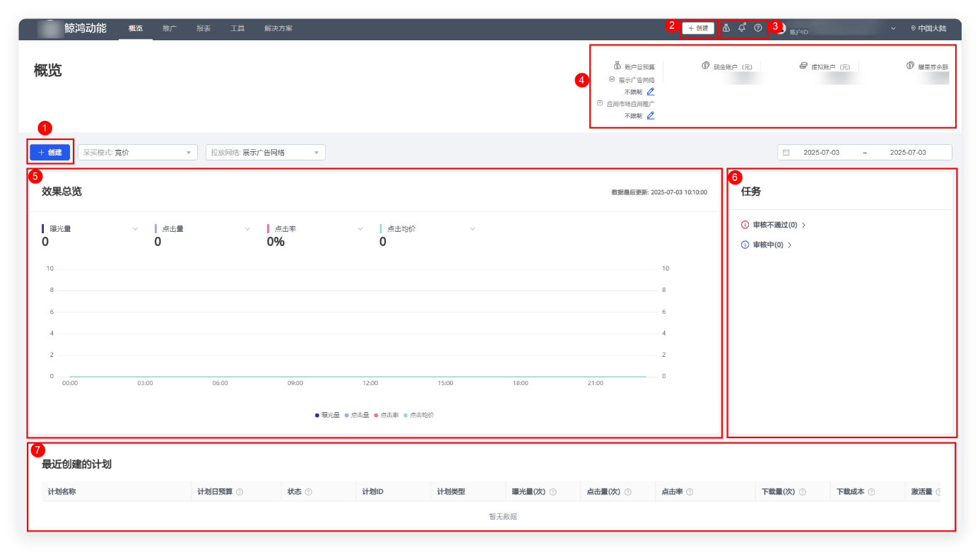Screen dimensions: 980x552
Task: Click the location pin icon beside 中国大陆
Action: click(913, 28)
